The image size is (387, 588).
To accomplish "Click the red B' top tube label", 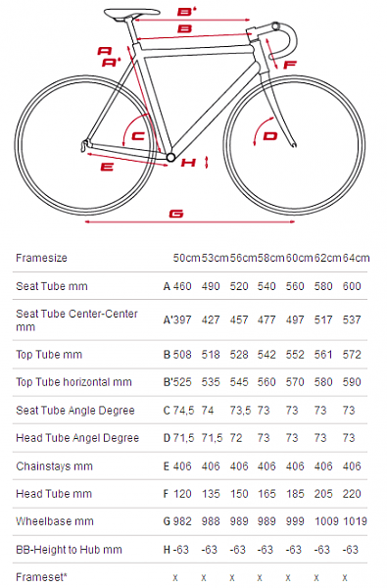I will [187, 12].
